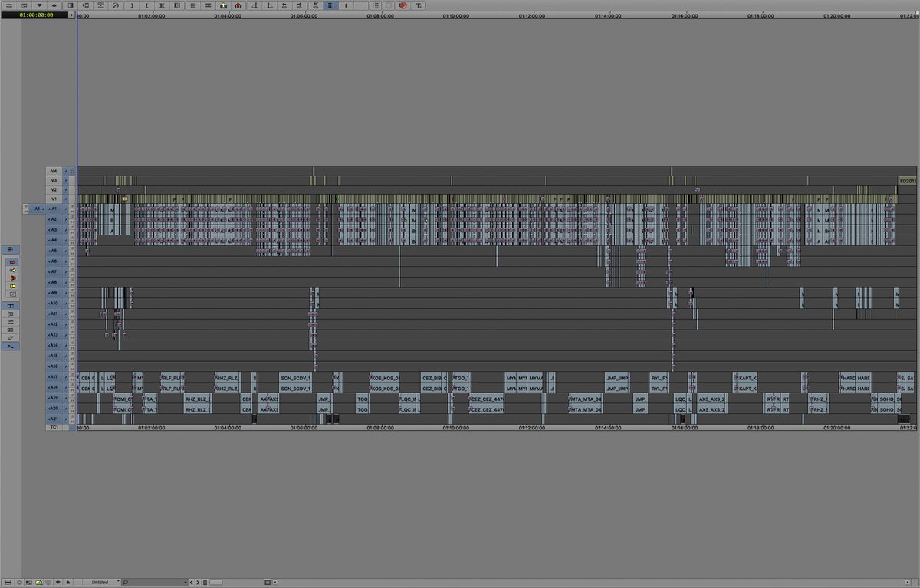Click the left arrow icon in bottom bar
920x588 pixels.
click(191, 582)
